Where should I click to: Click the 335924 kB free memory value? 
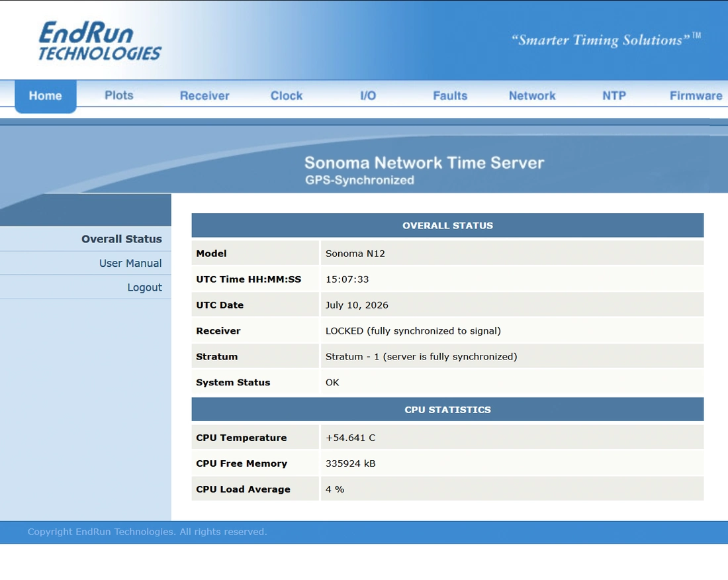(x=351, y=463)
